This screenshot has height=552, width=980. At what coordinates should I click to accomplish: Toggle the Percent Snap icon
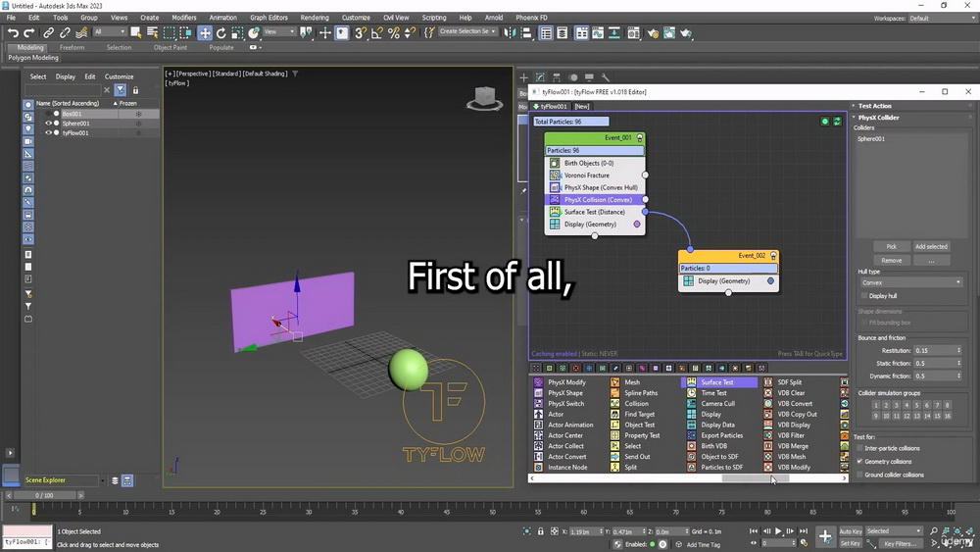[x=394, y=33]
